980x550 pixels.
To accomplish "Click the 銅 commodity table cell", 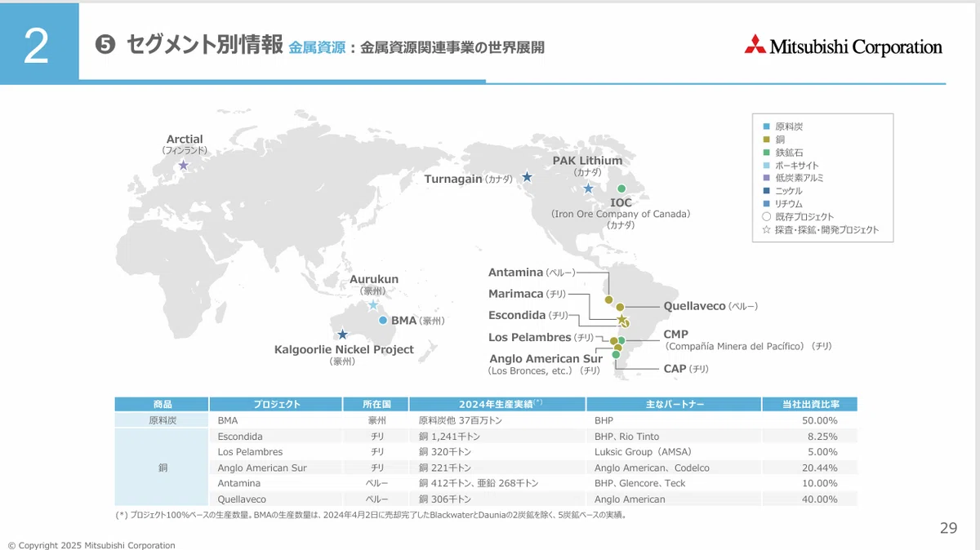I will pyautogui.click(x=162, y=468).
